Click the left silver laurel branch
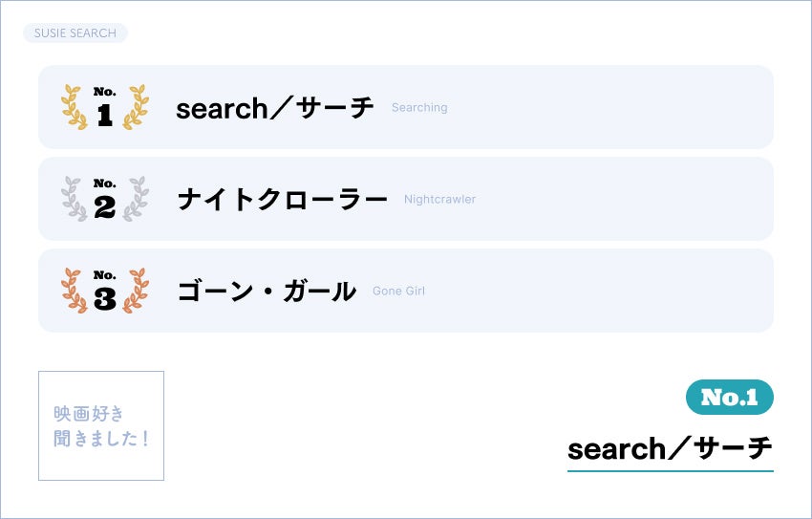Viewport: 812px width, 519px height. [x=75, y=199]
